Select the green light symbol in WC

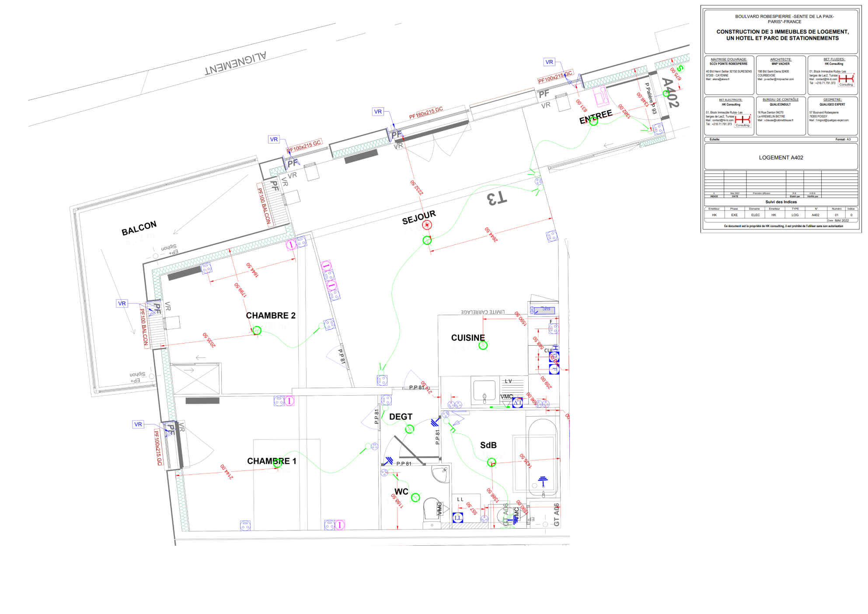(415, 498)
